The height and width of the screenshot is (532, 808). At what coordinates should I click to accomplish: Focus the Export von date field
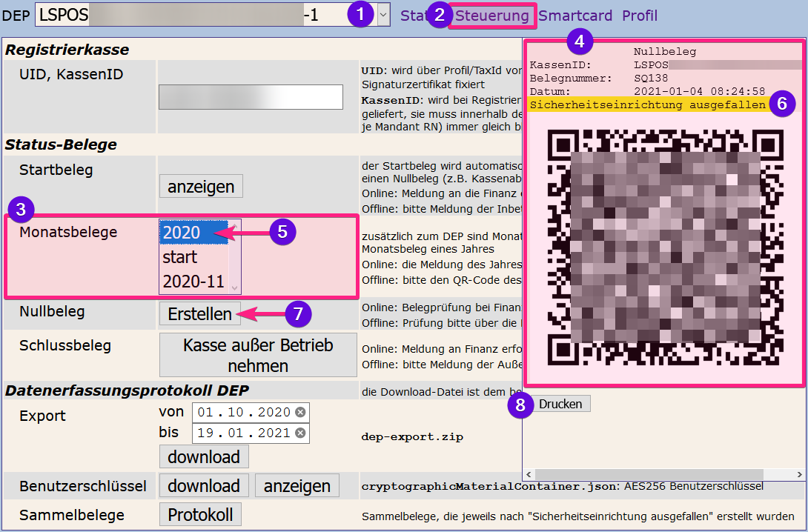[251, 412]
